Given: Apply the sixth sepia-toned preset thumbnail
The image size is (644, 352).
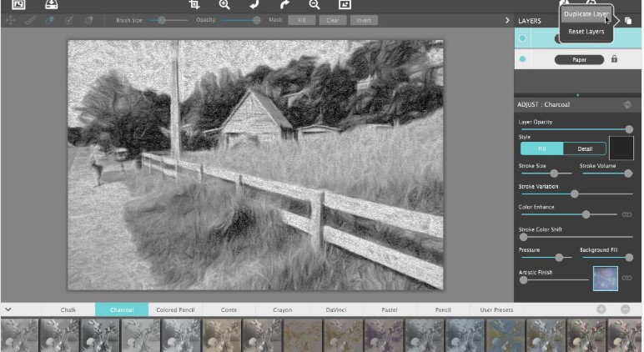Looking at the screenshot, I should [222, 335].
